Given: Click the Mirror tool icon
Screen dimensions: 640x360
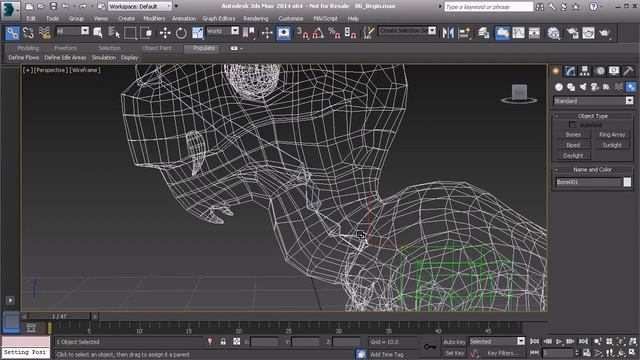Looking at the screenshot, I should click(x=448, y=33).
